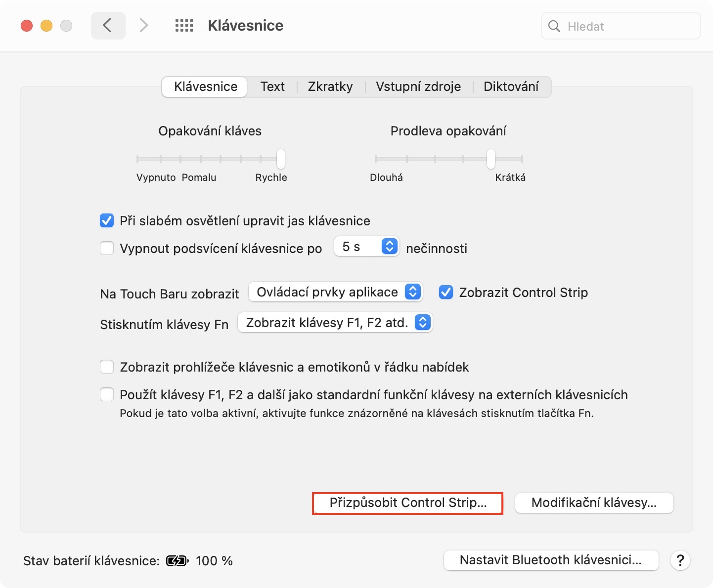
Task: Go back with the left chevron
Action: [x=107, y=25]
